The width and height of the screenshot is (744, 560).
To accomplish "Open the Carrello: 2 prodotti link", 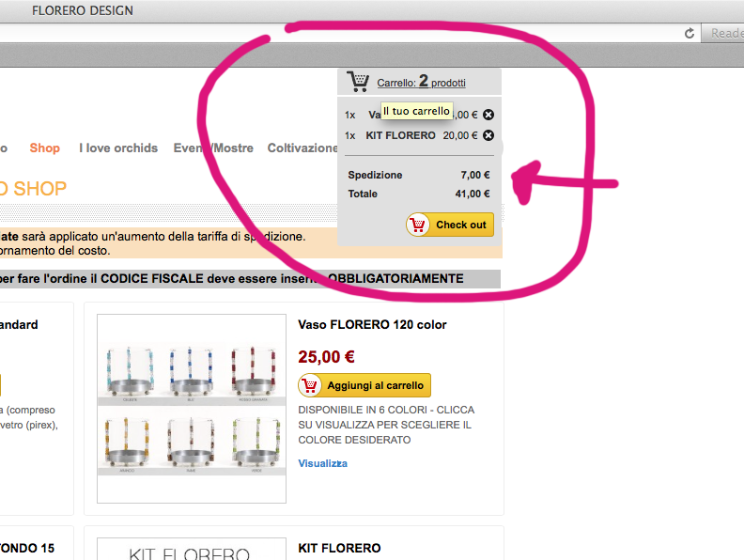I will pyautogui.click(x=421, y=82).
